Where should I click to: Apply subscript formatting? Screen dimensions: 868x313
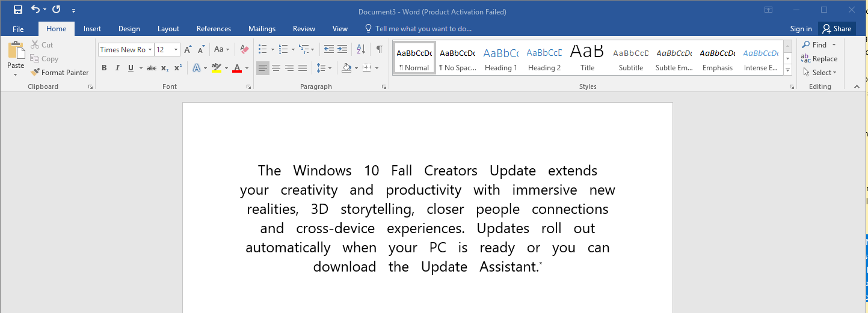[x=165, y=68]
